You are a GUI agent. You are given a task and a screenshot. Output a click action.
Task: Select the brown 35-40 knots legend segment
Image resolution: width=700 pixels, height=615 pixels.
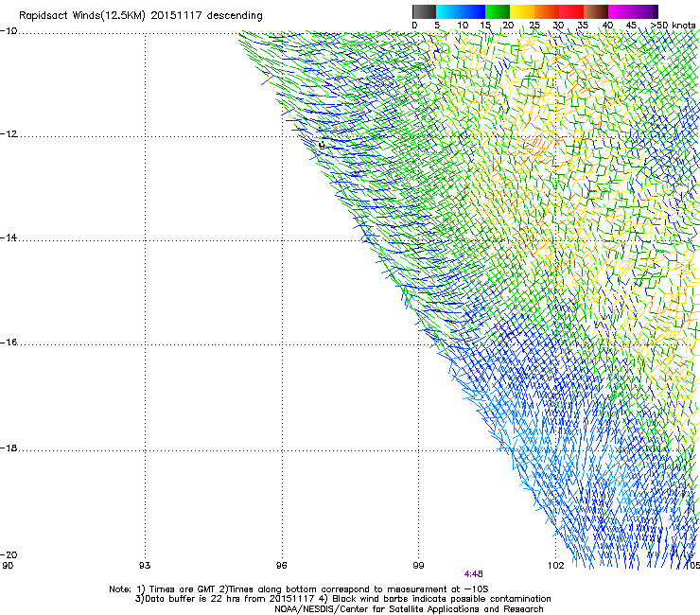coord(596,11)
